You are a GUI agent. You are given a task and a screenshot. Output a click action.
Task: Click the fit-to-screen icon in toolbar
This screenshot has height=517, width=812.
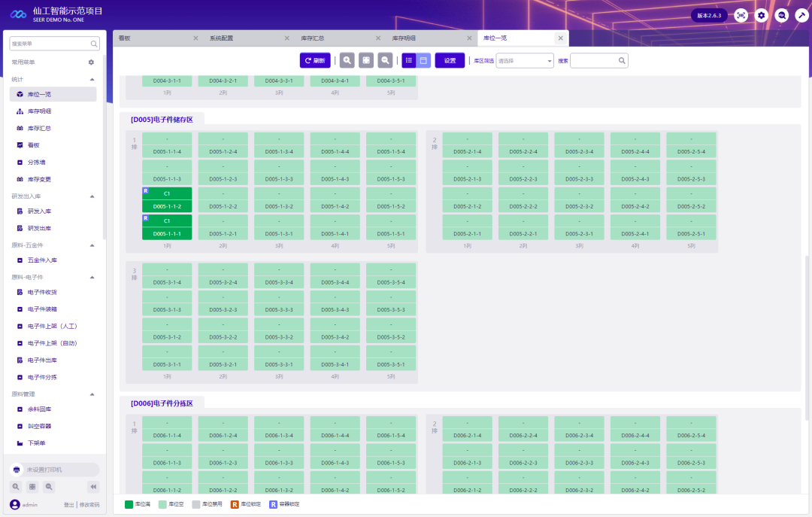point(366,61)
